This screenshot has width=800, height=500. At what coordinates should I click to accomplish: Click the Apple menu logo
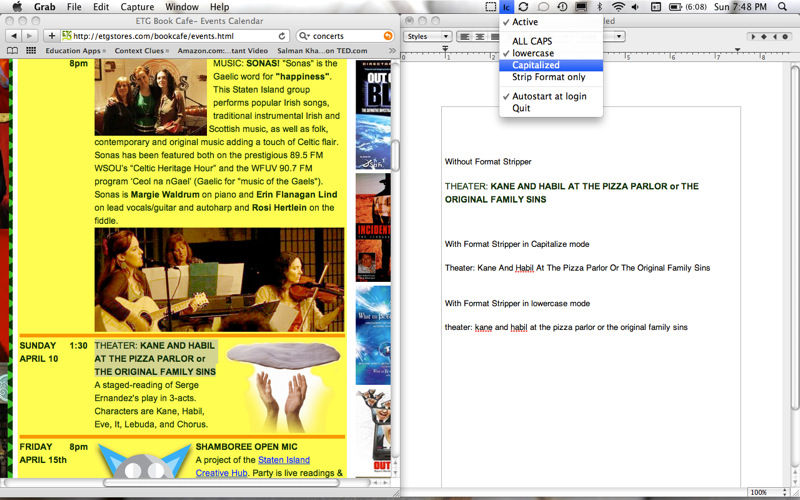tap(17, 7)
